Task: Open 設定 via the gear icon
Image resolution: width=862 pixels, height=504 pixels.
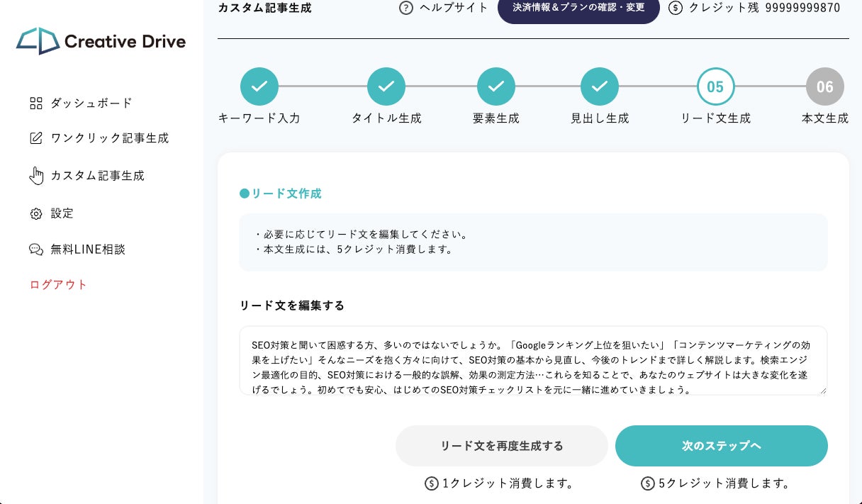Action: (36, 213)
